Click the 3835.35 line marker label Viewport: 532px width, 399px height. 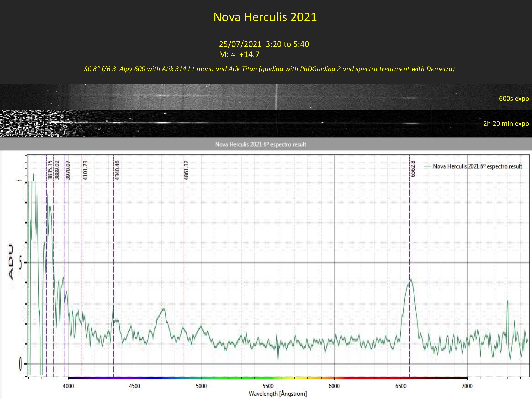[x=50, y=170]
